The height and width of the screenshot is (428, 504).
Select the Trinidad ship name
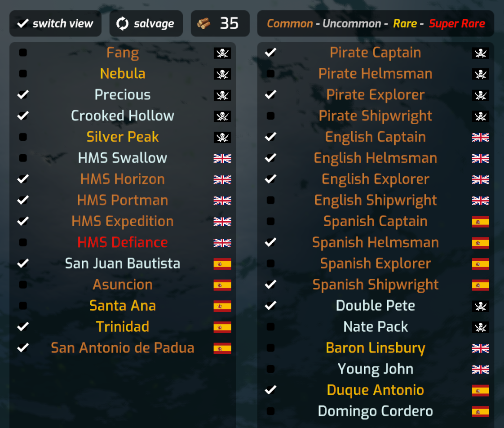point(122,327)
